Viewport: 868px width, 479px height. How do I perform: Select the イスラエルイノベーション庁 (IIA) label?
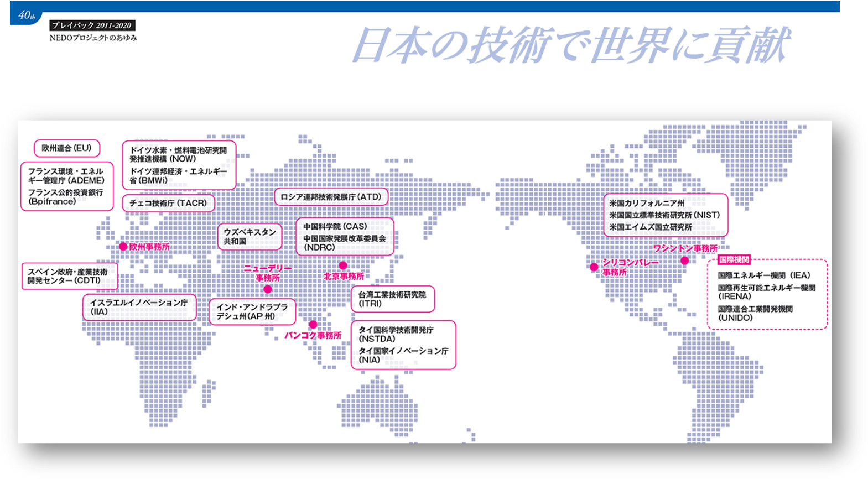pyautogui.click(x=139, y=307)
